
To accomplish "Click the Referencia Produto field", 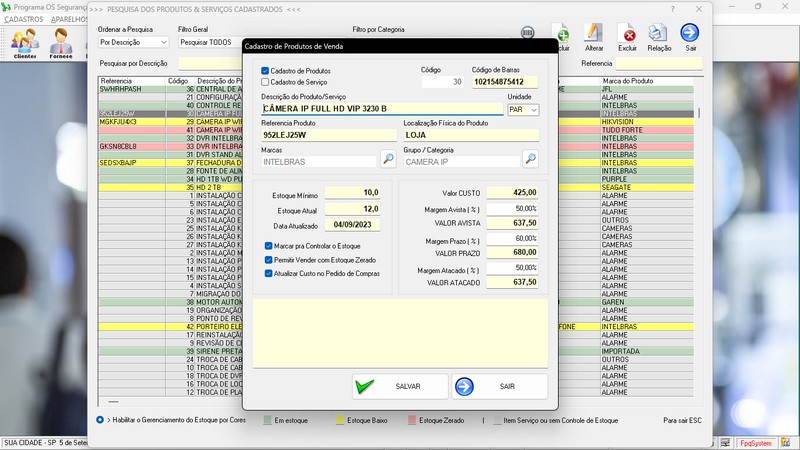I will coord(329,135).
